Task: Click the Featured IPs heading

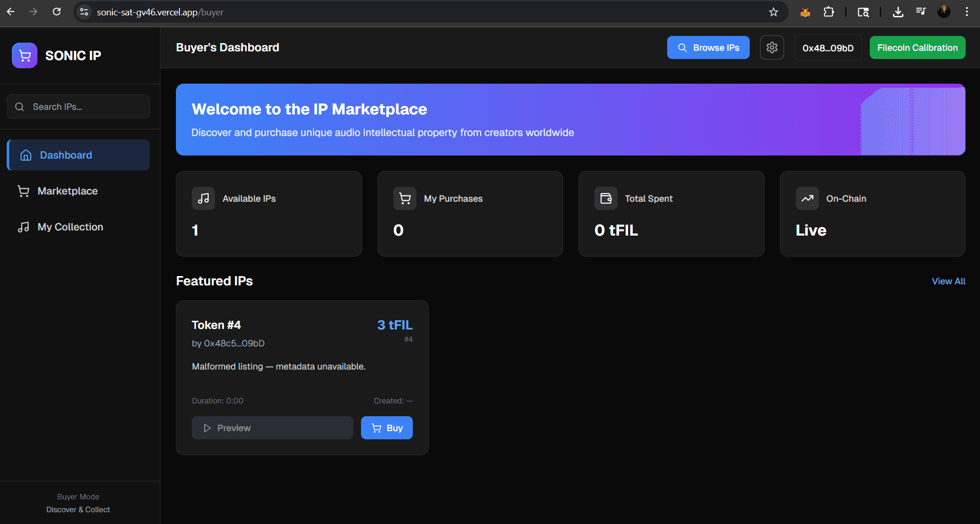Action: tap(214, 281)
